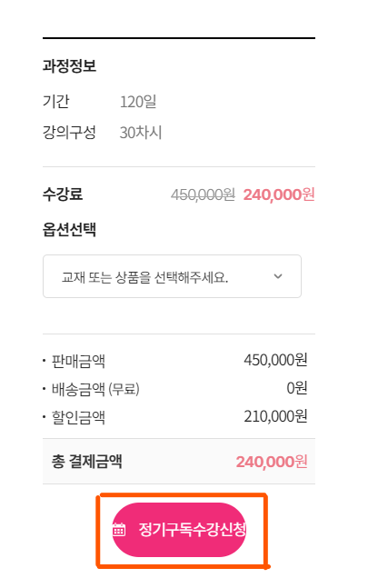Click the struck-through 450,000원 original price
This screenshot has height=588, width=368.
pos(203,194)
